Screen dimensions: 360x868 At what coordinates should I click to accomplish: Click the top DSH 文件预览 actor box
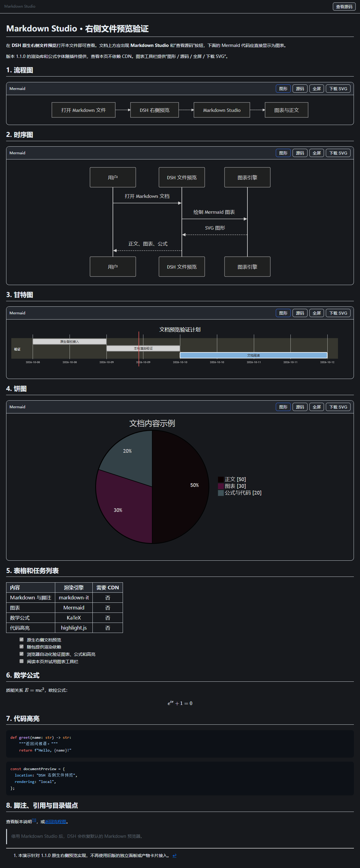point(182,177)
